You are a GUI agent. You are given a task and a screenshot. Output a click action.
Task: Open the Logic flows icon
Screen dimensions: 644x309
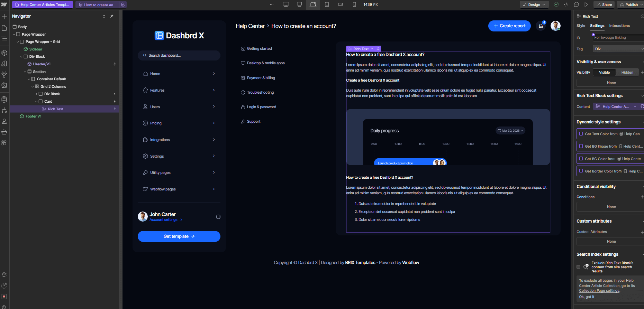click(x=4, y=110)
